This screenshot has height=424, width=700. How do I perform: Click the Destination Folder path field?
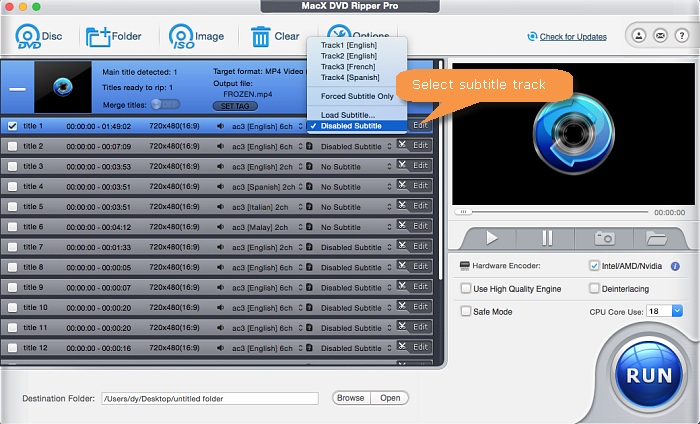tap(210, 399)
